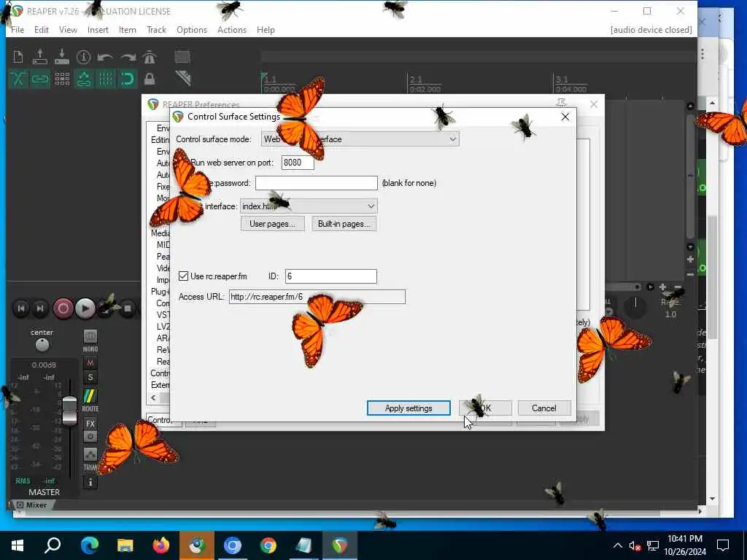Click Cancel in Control Surface Settings
Screen dimensions: 747x560
coord(544,408)
